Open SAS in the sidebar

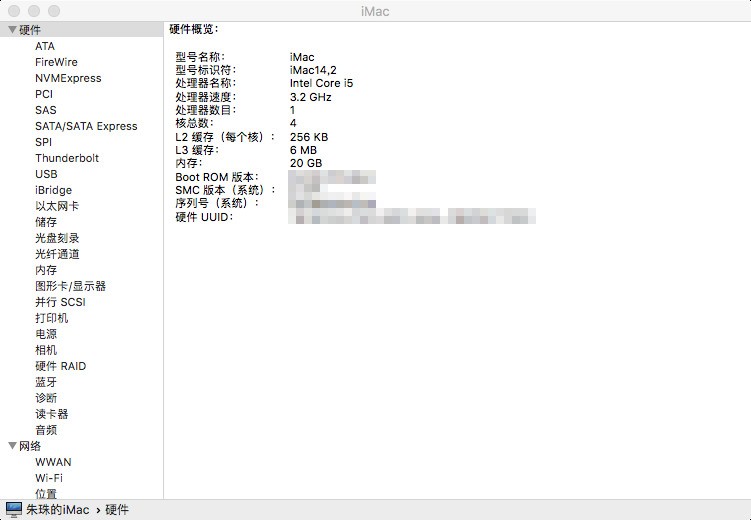(x=46, y=110)
